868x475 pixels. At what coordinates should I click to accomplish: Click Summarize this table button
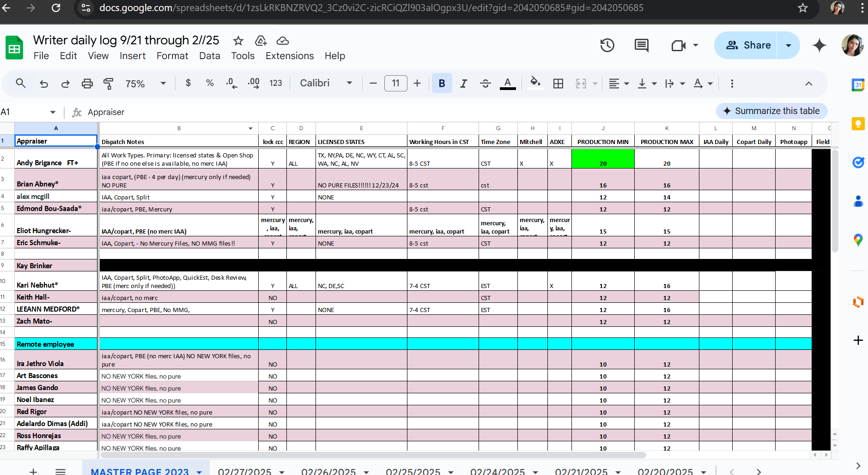tap(771, 111)
